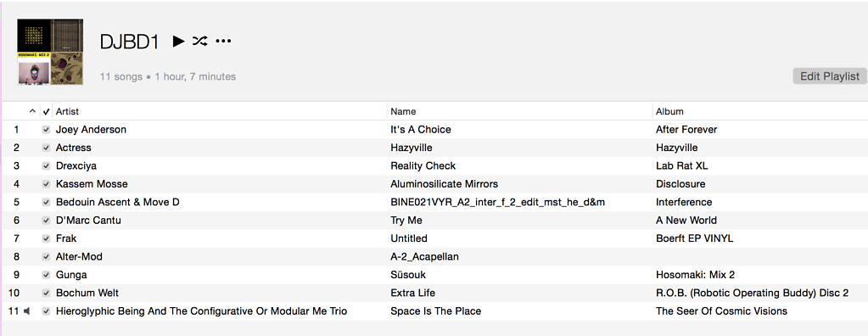868x336 pixels.
Task: Toggle the Bochum Welt track checkbox
Action: pos(47,294)
